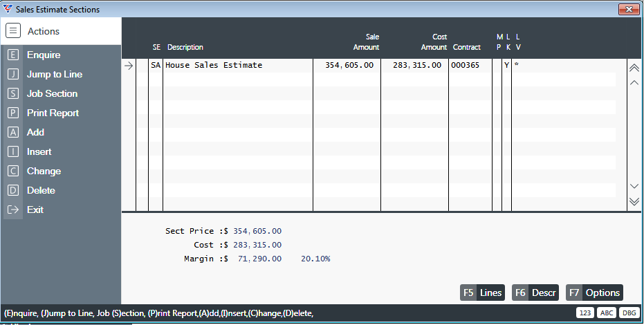Screen dimensions: 644x325
Task: Click the I key icon for Insert
Action: coord(13,151)
